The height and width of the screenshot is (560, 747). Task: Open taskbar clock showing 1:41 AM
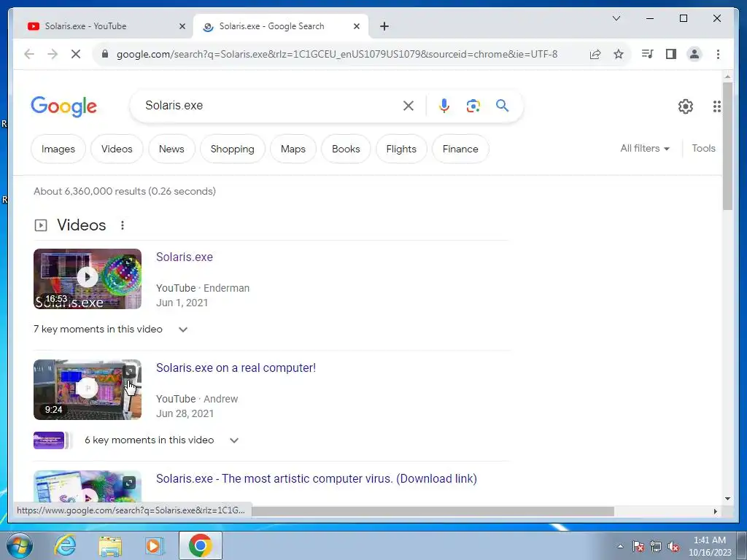click(x=709, y=546)
